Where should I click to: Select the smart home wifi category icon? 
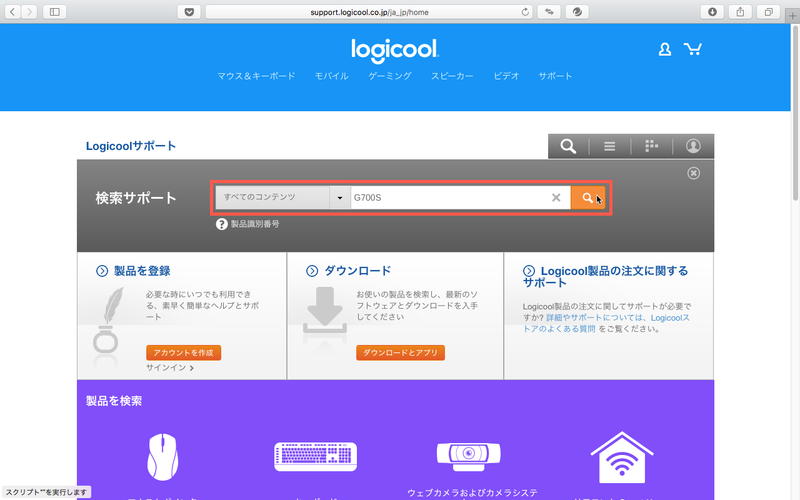point(622,457)
